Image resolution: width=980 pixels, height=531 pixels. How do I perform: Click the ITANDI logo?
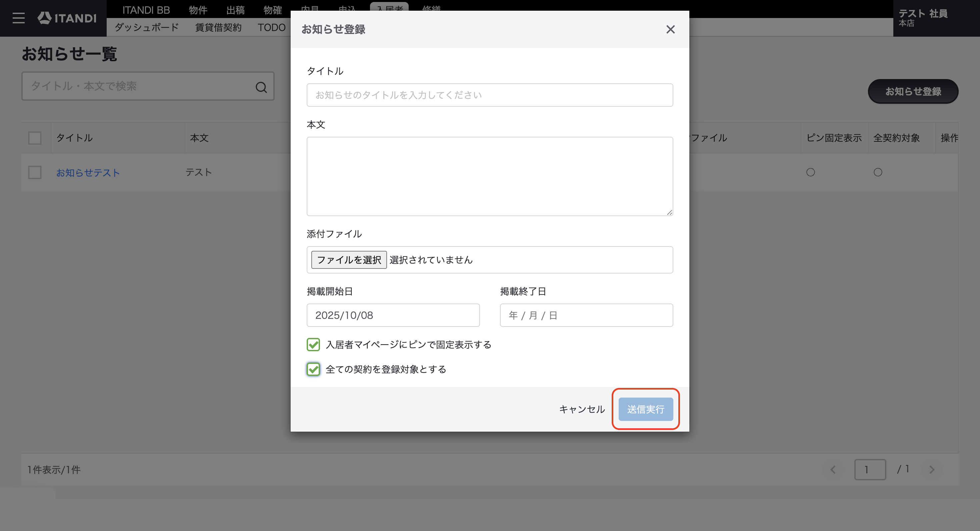point(67,18)
